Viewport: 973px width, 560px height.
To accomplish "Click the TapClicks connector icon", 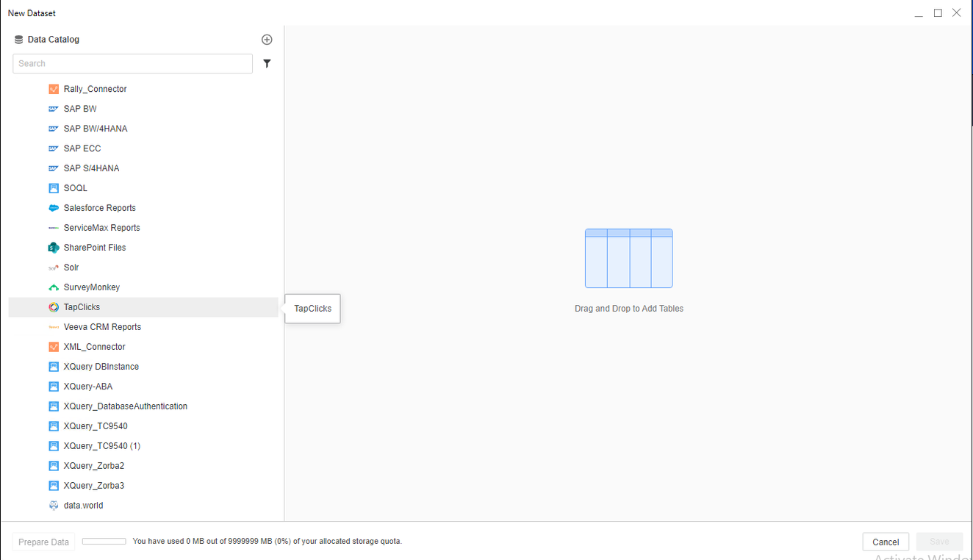I will coord(54,307).
